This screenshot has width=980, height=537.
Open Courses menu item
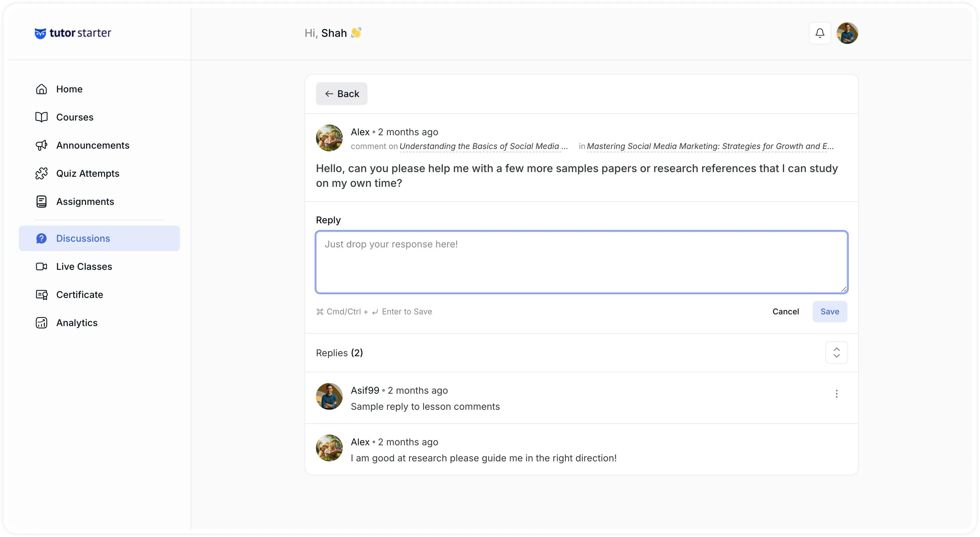coord(99,117)
